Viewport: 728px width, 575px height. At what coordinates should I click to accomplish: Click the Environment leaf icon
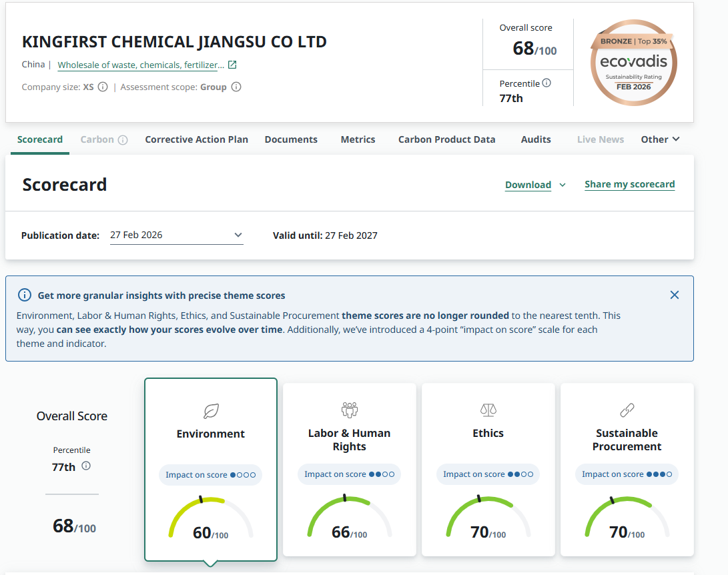pos(211,411)
